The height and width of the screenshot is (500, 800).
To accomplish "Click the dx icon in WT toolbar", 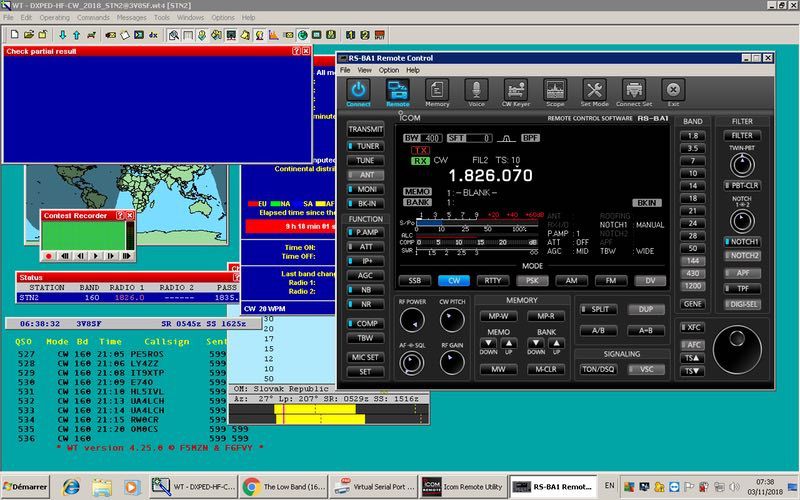I will (153, 35).
